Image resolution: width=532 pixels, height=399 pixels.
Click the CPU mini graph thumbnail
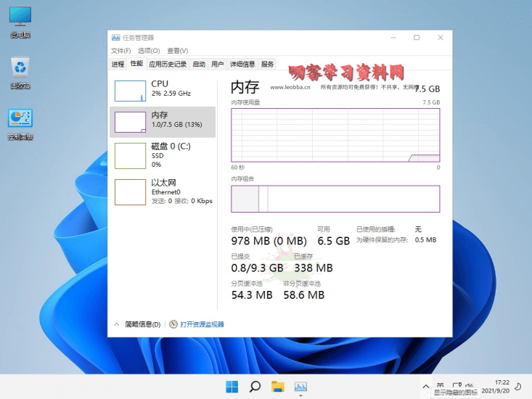(131, 91)
